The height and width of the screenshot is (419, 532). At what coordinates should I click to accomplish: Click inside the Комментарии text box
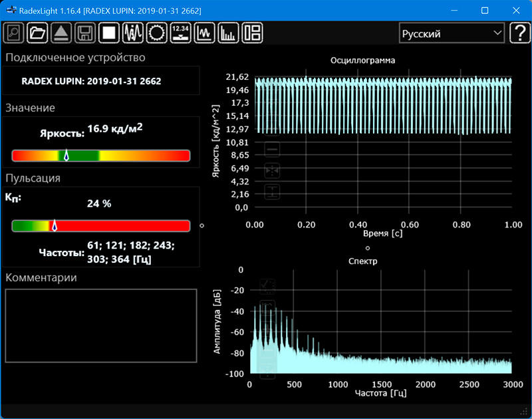tap(101, 325)
